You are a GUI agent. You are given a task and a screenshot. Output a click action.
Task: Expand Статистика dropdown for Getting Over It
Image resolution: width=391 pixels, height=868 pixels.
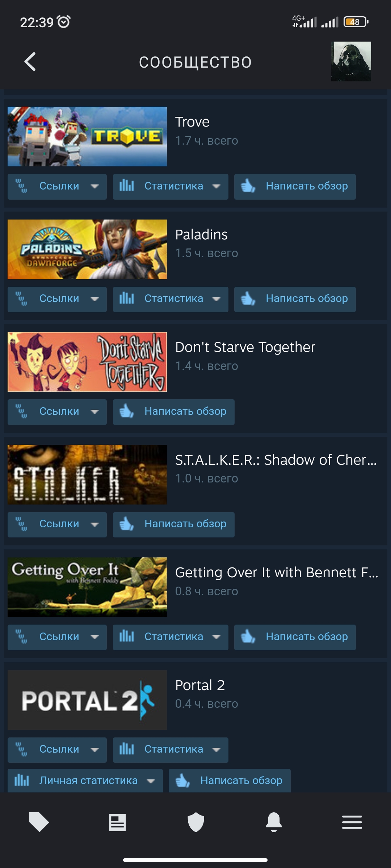point(171,637)
